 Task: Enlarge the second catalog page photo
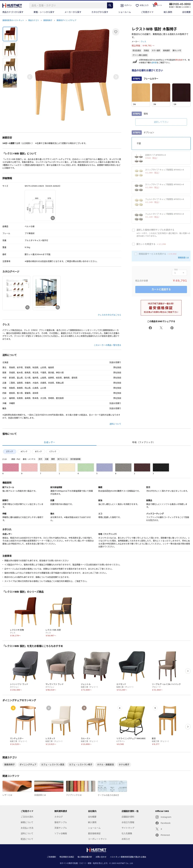coord(58,307)
